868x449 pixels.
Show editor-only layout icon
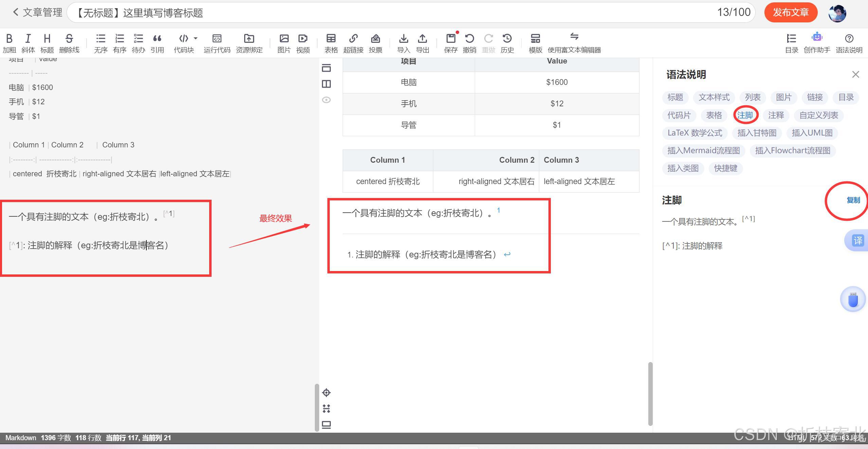click(x=326, y=68)
